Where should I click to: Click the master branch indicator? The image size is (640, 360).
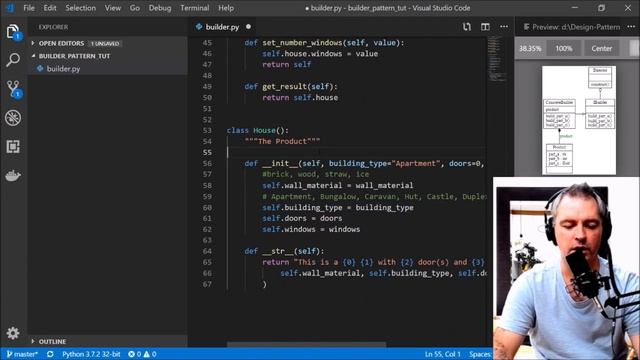click(x=22, y=354)
